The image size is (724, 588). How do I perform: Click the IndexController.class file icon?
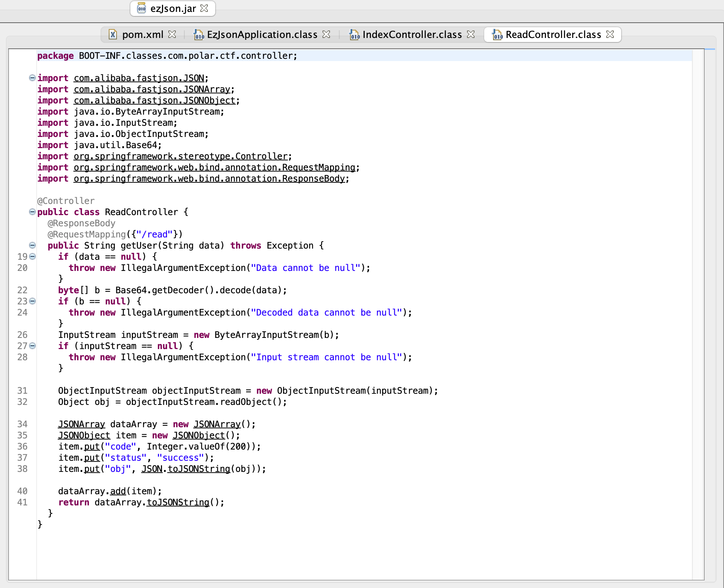coord(354,35)
